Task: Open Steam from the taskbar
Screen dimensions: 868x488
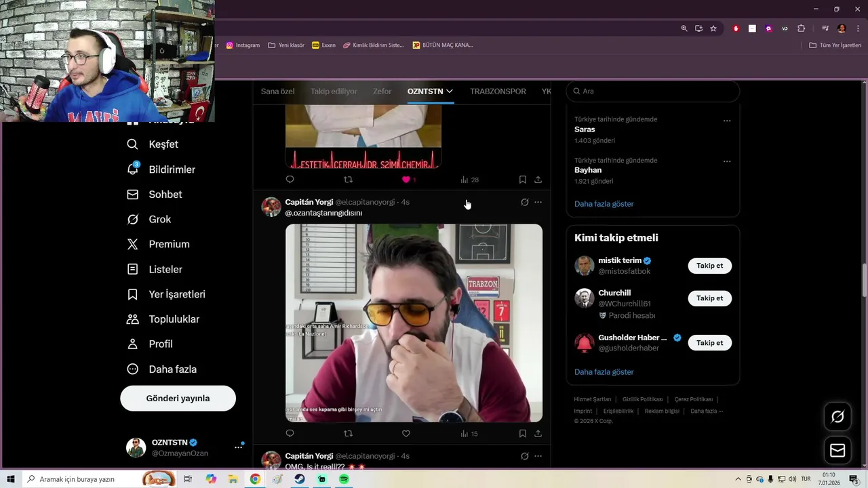Action: [x=299, y=479]
